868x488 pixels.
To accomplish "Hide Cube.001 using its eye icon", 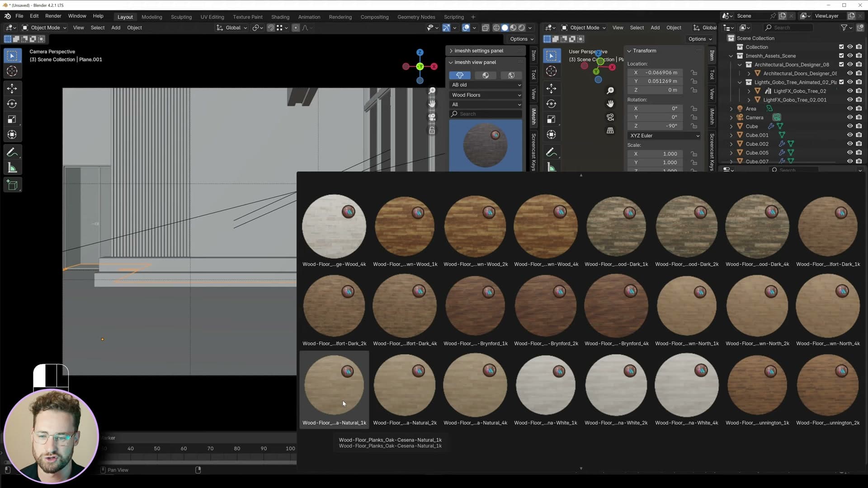I will point(850,135).
